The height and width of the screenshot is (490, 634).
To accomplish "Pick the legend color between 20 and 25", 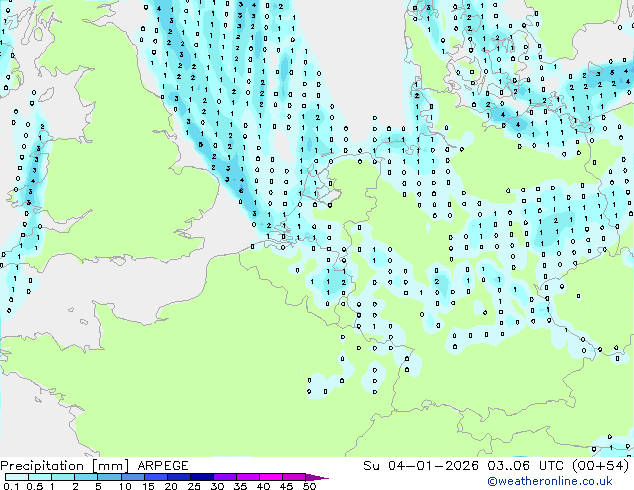I will point(179,477).
